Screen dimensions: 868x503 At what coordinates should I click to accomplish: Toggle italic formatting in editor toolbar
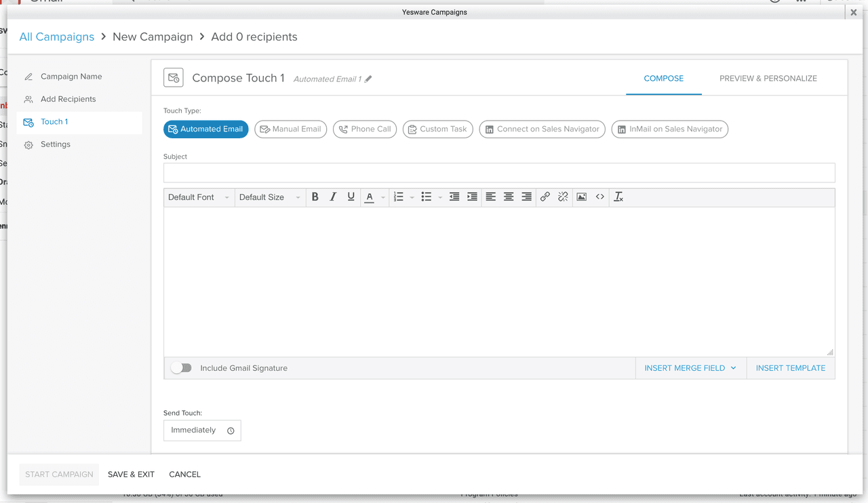[x=333, y=197]
